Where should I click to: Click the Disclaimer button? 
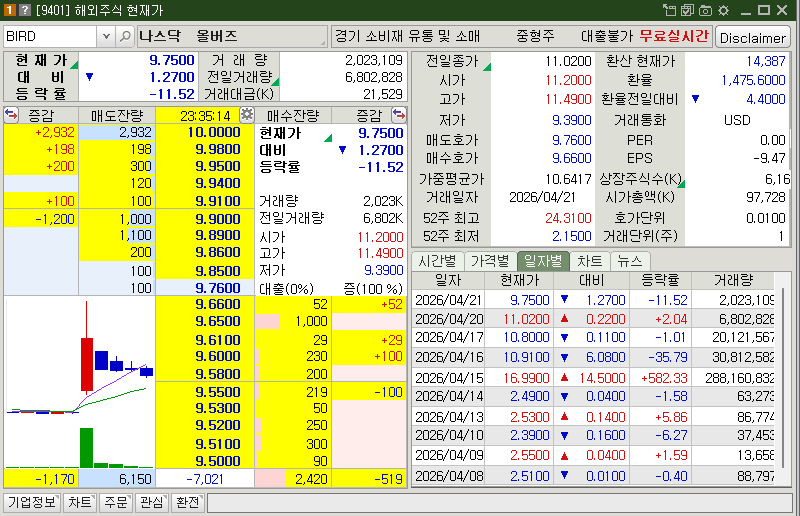click(753, 38)
